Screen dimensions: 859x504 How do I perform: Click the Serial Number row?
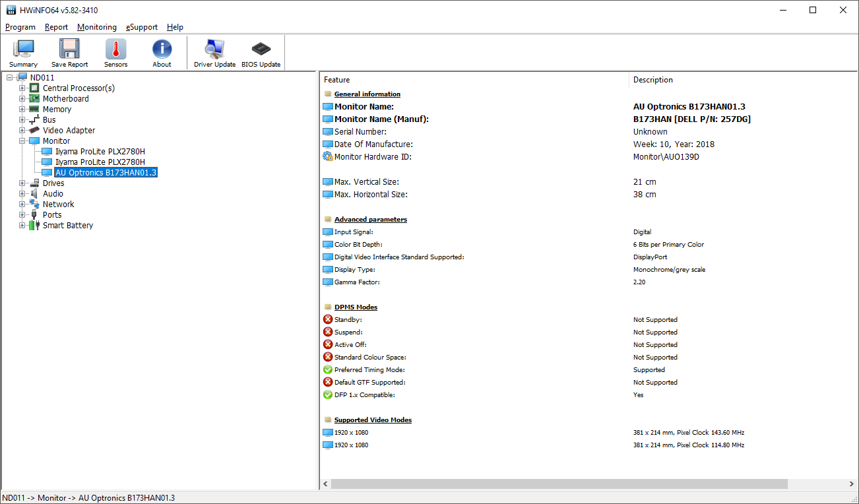tap(589, 131)
